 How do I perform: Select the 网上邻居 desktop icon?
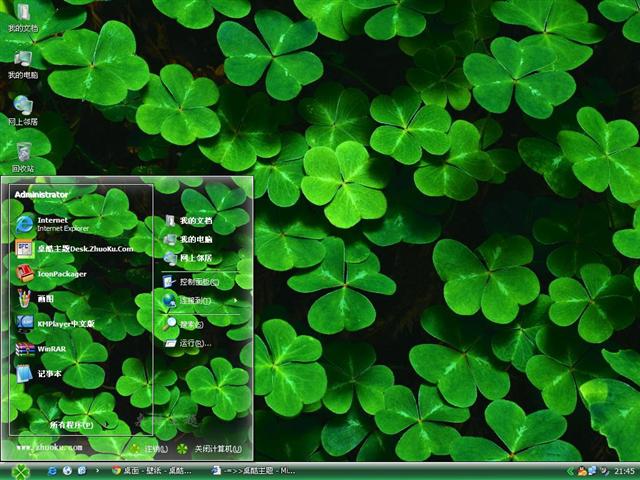23,109
